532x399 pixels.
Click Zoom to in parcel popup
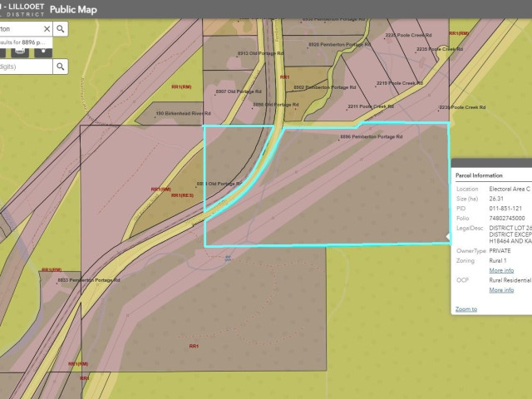point(465,308)
